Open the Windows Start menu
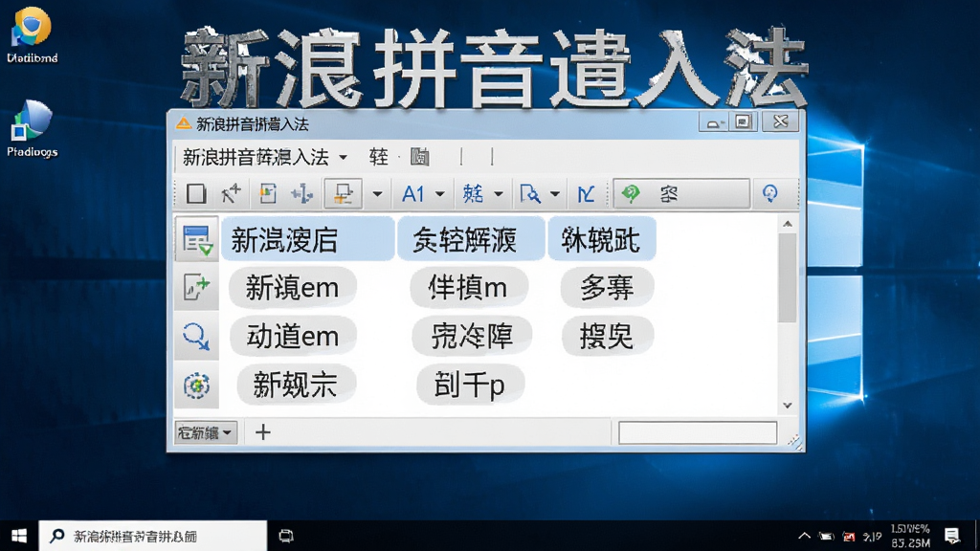The image size is (980, 551). (x=19, y=536)
